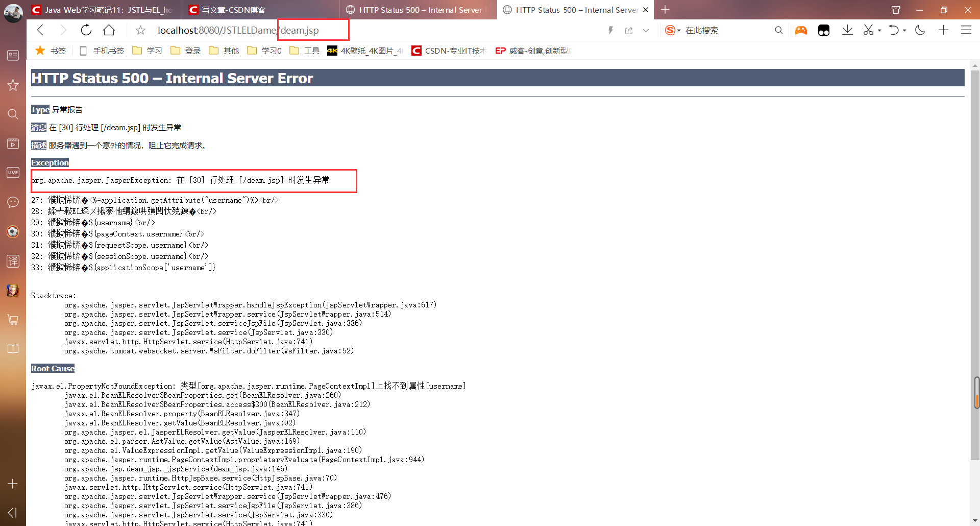Open the 学习 bookmark folder
The height and width of the screenshot is (526, 980).
pyautogui.click(x=147, y=51)
